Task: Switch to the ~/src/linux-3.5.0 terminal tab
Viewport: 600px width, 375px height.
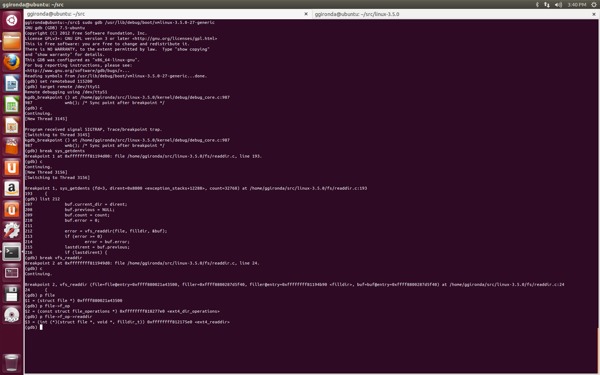Action: click(x=455, y=14)
